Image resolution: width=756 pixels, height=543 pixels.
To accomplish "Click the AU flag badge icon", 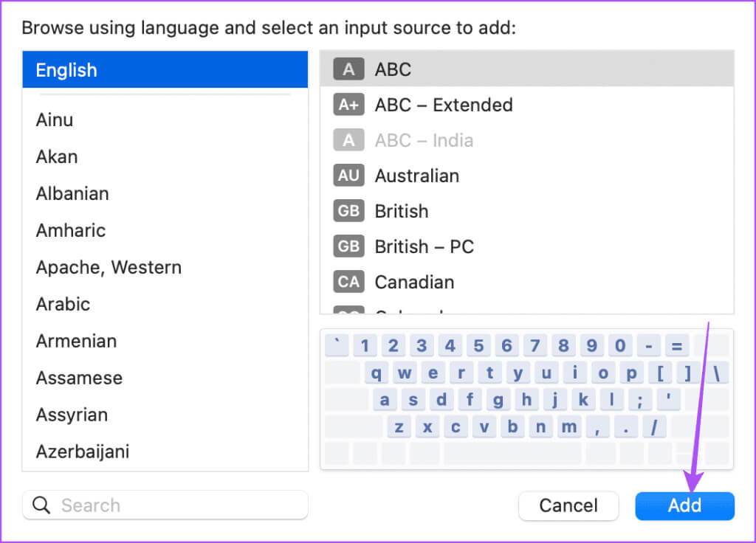I will (x=348, y=176).
